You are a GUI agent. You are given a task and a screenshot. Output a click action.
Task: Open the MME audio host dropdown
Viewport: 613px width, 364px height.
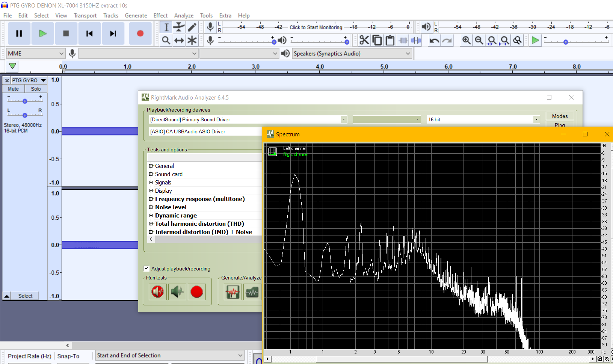(x=36, y=53)
